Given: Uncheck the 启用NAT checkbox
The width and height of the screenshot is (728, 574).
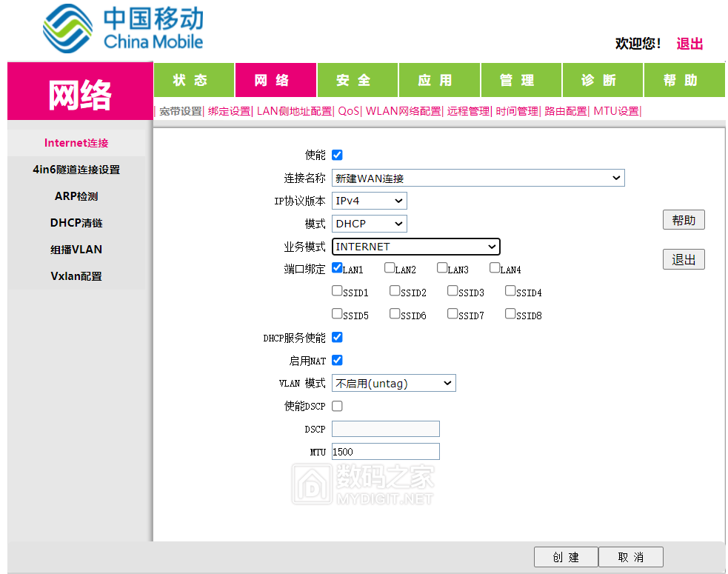Looking at the screenshot, I should click(337, 360).
